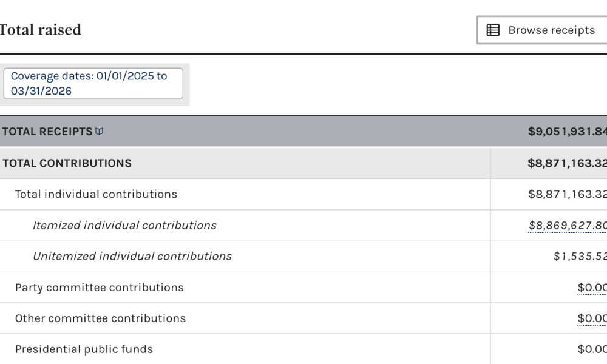Open the glossary icon beside Total Receipts
The width and height of the screenshot is (607, 364).
[x=100, y=132]
